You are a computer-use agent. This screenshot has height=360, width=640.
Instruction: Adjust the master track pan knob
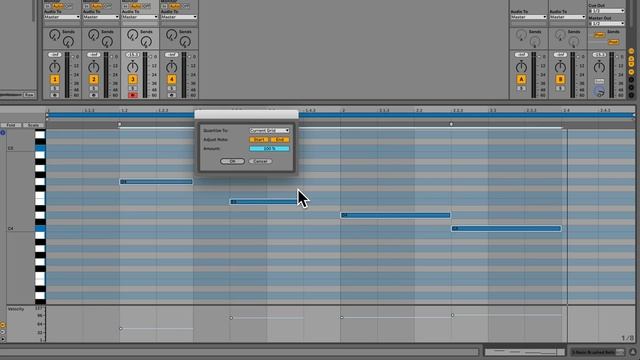tap(599, 67)
